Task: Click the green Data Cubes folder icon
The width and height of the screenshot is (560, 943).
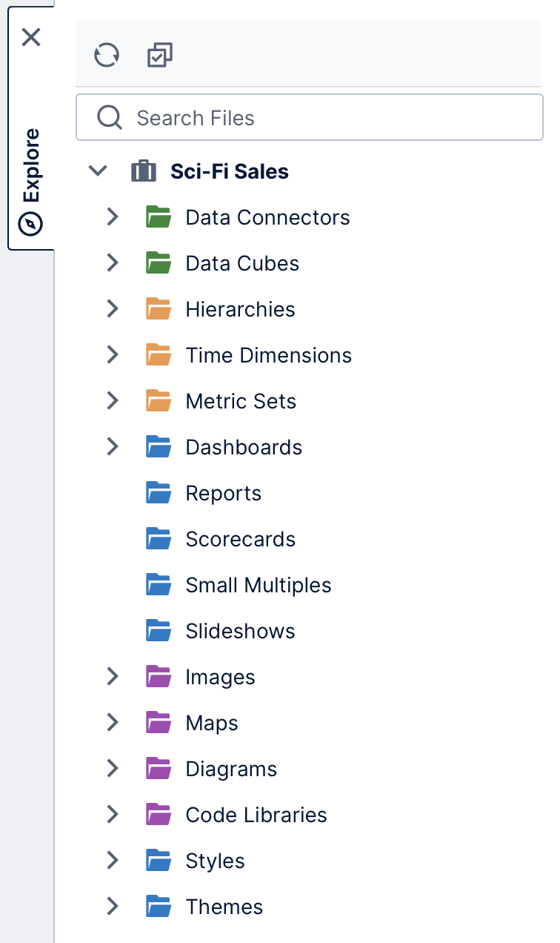Action: click(159, 263)
